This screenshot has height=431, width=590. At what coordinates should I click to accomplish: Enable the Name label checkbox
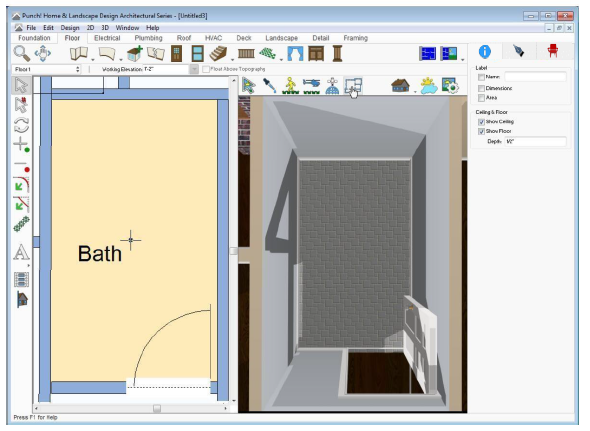tap(481, 77)
